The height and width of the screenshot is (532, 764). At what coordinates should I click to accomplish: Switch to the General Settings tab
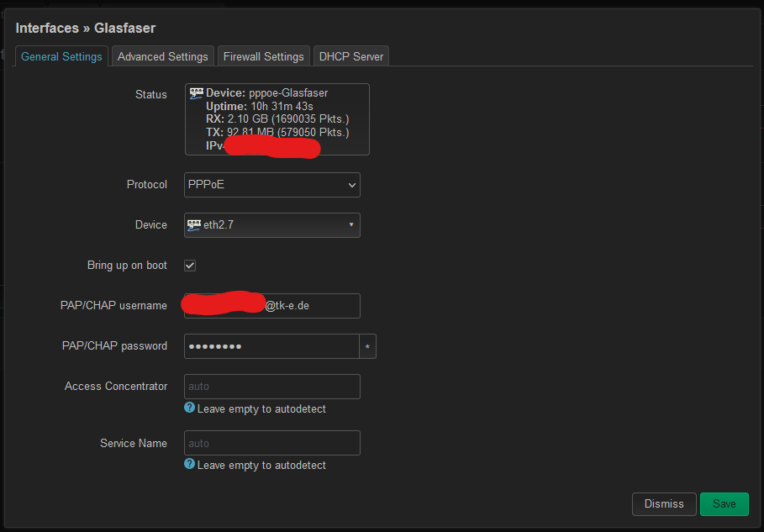coord(61,56)
